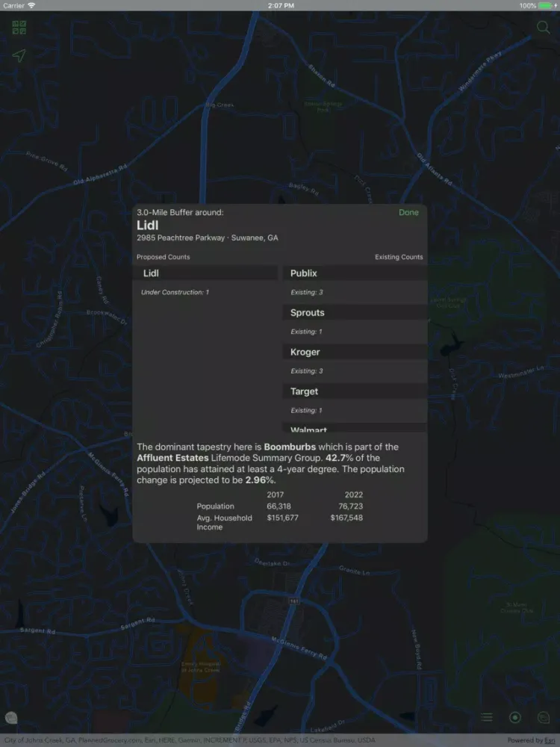
Task: Tap the 2022 column header
Action: (x=354, y=495)
